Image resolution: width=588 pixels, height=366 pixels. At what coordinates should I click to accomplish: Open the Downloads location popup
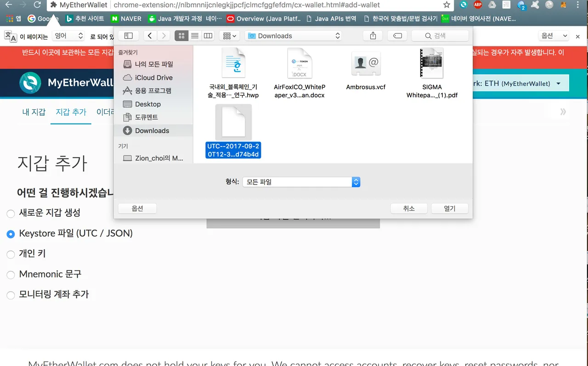coord(293,36)
